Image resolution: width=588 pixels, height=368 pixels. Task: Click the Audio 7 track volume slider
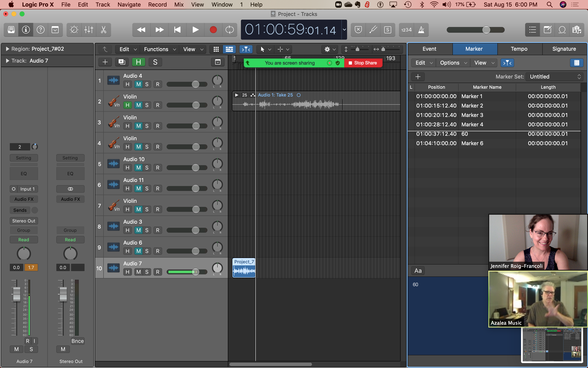[187, 272]
